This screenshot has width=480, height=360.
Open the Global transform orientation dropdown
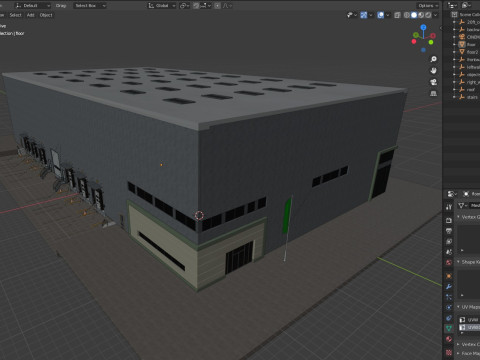[x=162, y=6]
